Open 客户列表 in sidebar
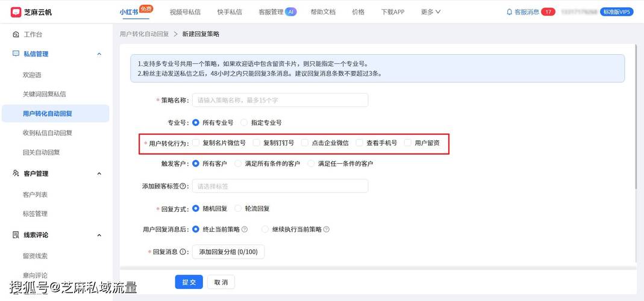The image size is (644, 301). (x=35, y=194)
